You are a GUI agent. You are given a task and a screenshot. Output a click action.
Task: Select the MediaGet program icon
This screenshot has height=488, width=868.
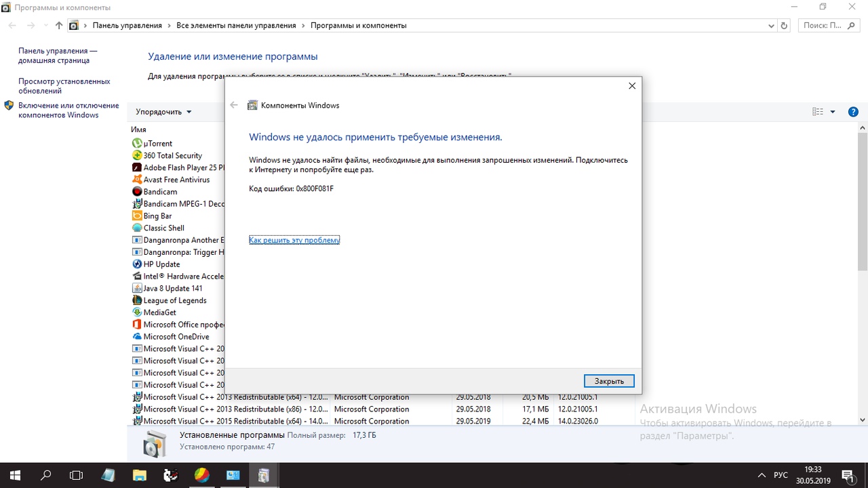(x=138, y=312)
